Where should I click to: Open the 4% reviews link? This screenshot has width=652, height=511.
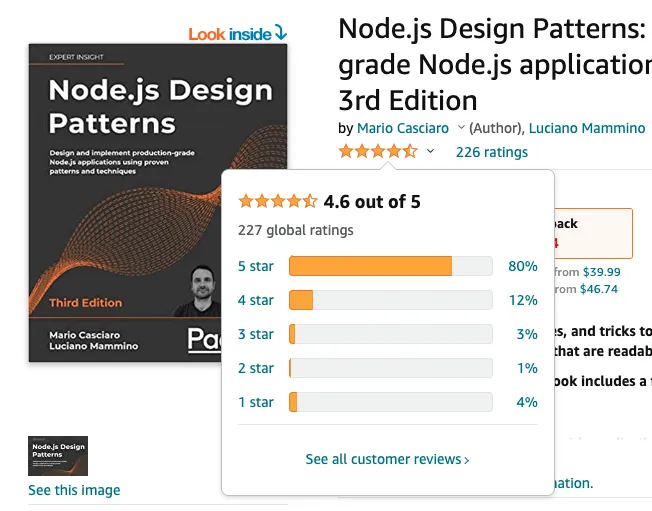(x=527, y=402)
